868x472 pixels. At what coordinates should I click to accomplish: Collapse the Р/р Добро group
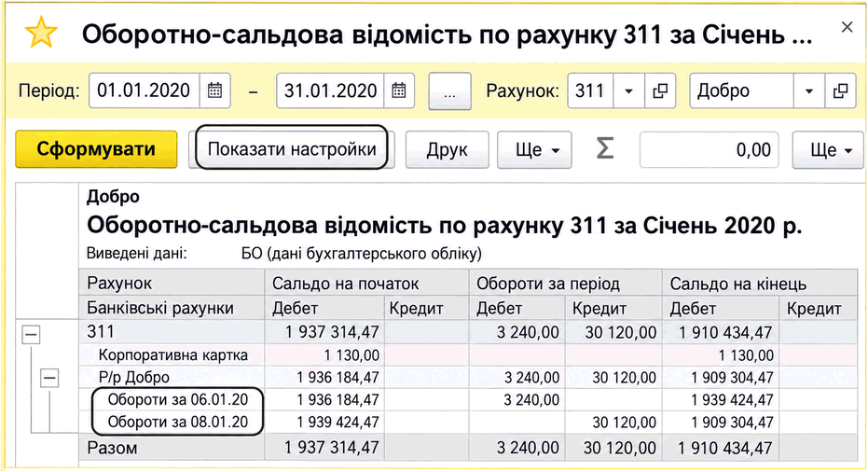point(49,379)
